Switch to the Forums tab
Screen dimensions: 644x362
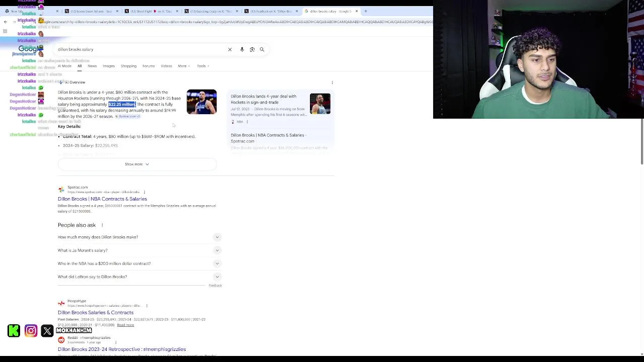click(148, 66)
